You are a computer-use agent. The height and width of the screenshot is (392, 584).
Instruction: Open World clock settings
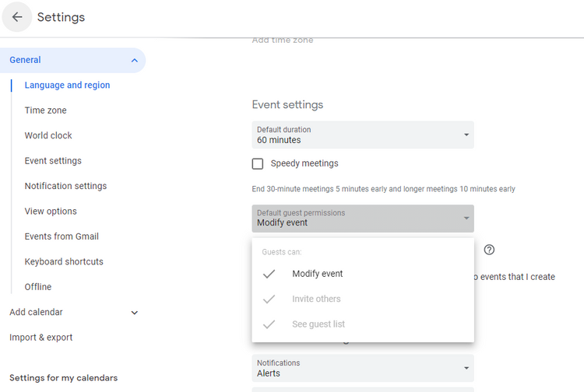[x=48, y=136]
